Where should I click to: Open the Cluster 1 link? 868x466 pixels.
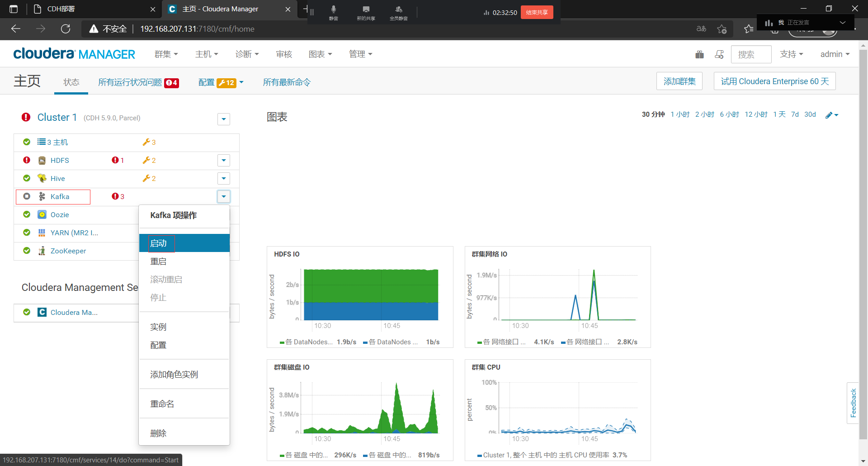click(57, 117)
